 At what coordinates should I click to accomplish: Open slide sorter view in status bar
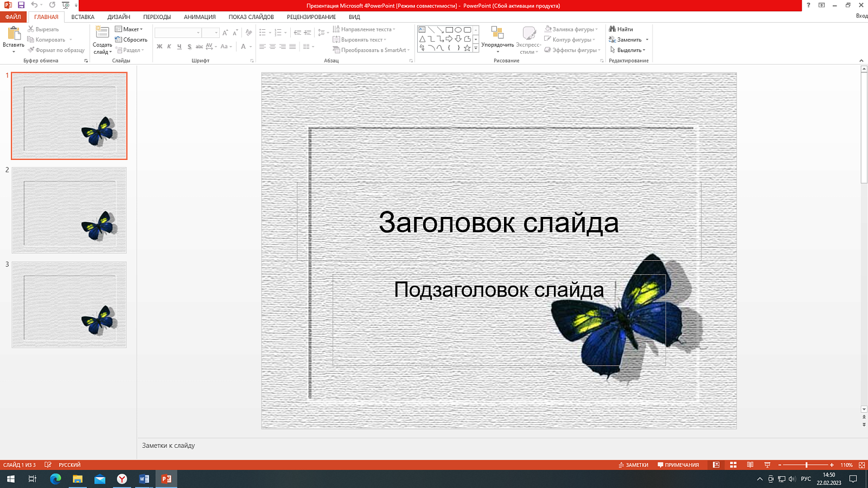click(x=733, y=465)
